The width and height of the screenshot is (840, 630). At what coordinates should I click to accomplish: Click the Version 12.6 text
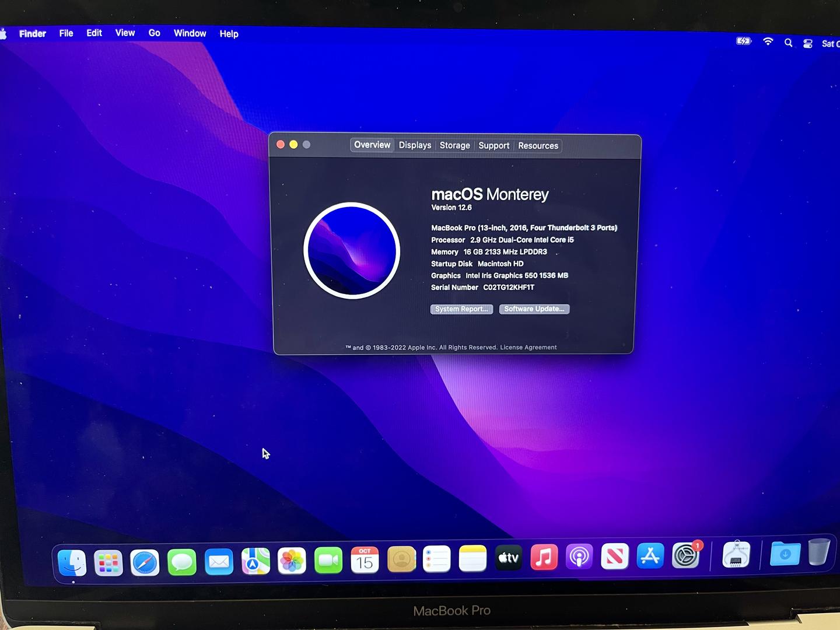[452, 208]
